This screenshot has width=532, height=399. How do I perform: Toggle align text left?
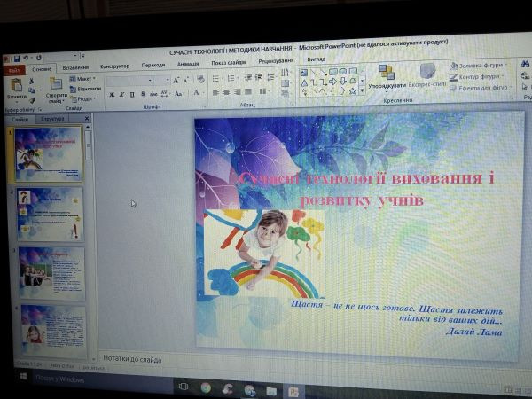click(215, 92)
